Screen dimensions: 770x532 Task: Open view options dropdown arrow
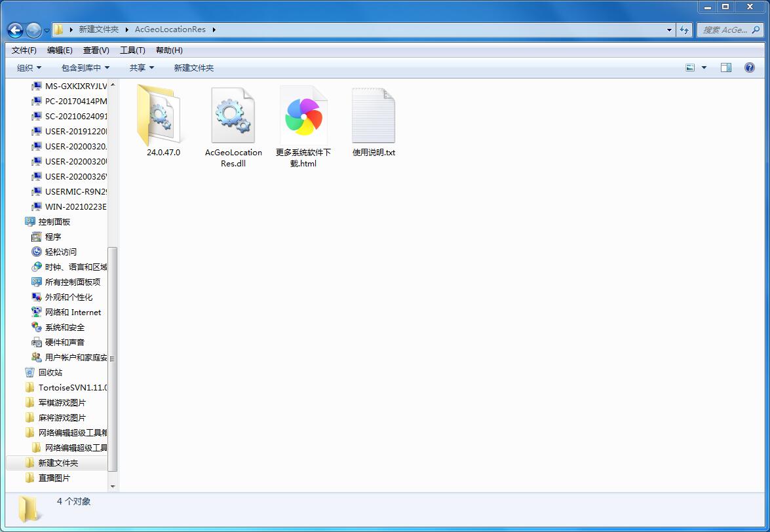click(x=704, y=67)
